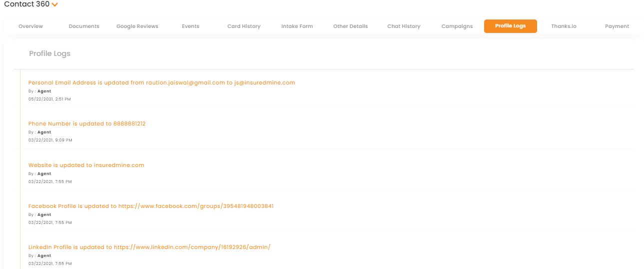Click By Agent under the phone number log
This screenshot has width=644, height=269.
(x=40, y=132)
